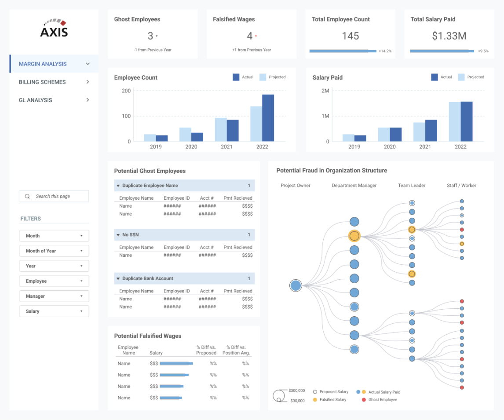Collapse the Duplicate Bank Account group
Viewport: 504px width, 420px height.
click(118, 279)
